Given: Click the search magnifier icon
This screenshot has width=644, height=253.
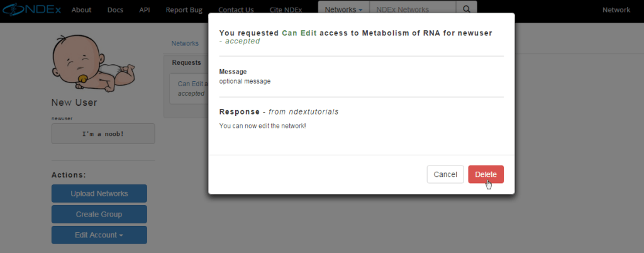Looking at the screenshot, I should [467, 9].
